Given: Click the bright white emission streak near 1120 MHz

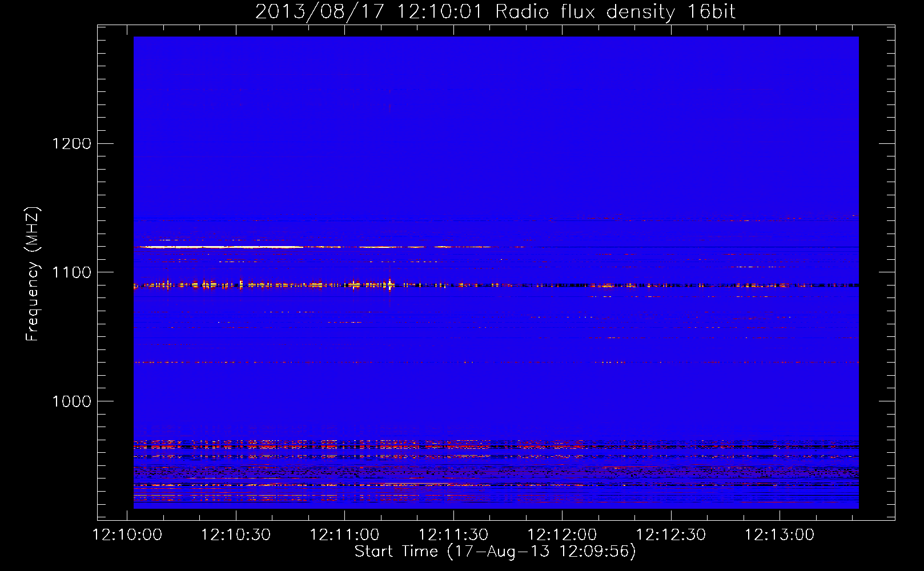Looking at the screenshot, I should coord(223,247).
